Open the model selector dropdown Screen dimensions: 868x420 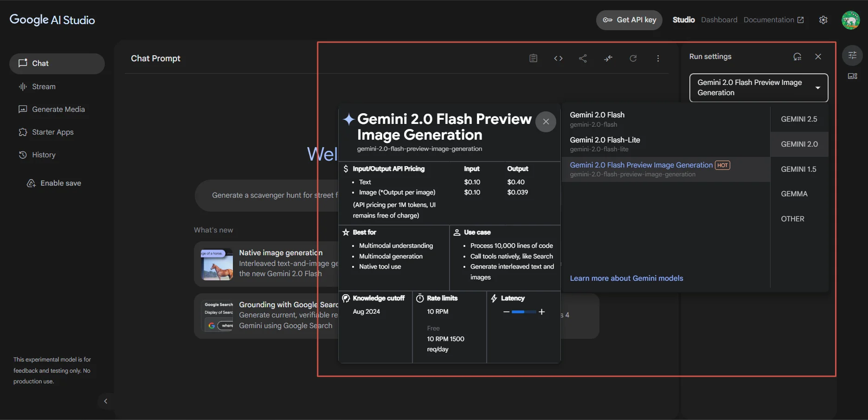[x=759, y=88]
